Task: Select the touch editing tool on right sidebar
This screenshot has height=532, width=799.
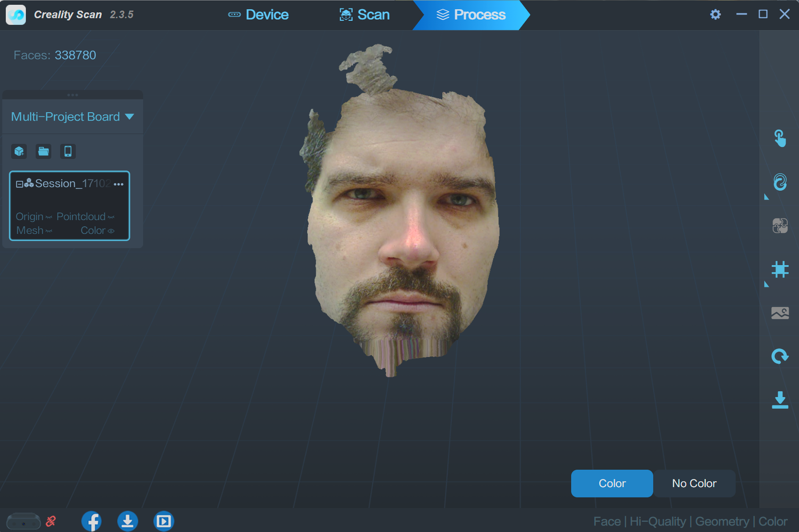Action: [779, 138]
